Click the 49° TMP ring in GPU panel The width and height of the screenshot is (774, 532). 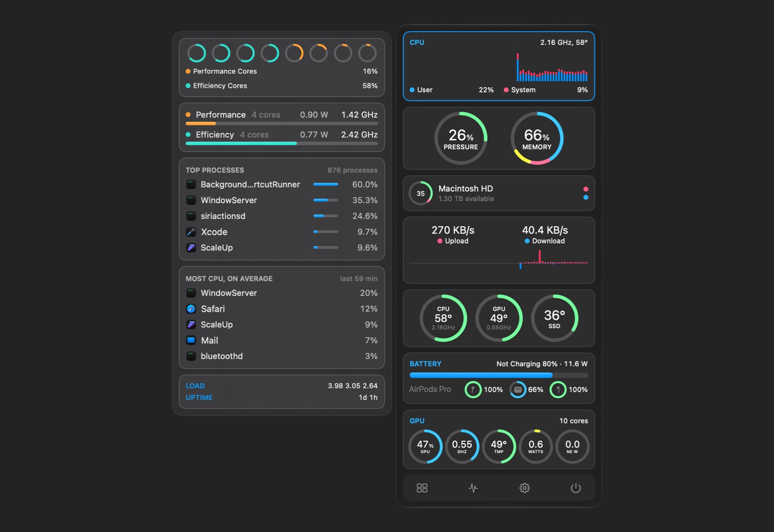(x=499, y=446)
